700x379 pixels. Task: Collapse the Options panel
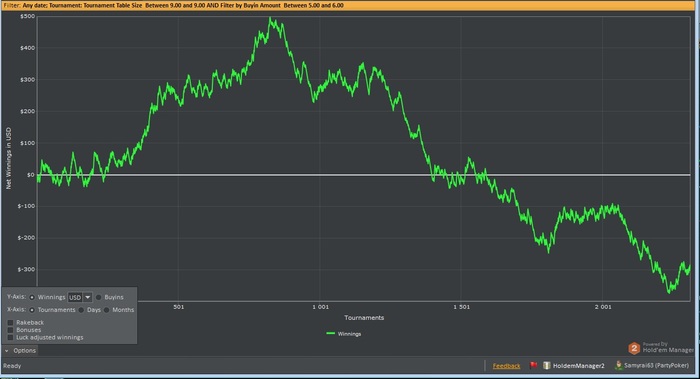(20, 350)
